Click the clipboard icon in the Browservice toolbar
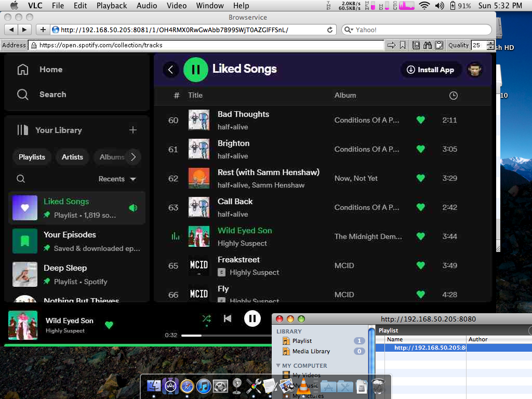Screen dimensions: 532x399 [x=439, y=45]
